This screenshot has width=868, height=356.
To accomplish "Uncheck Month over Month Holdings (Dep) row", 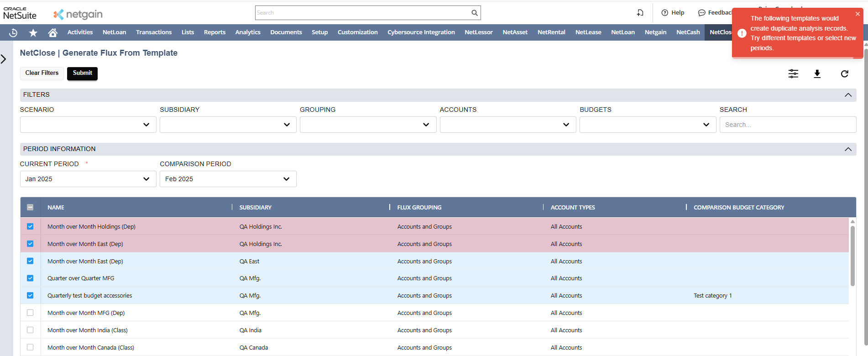I will [x=30, y=226].
